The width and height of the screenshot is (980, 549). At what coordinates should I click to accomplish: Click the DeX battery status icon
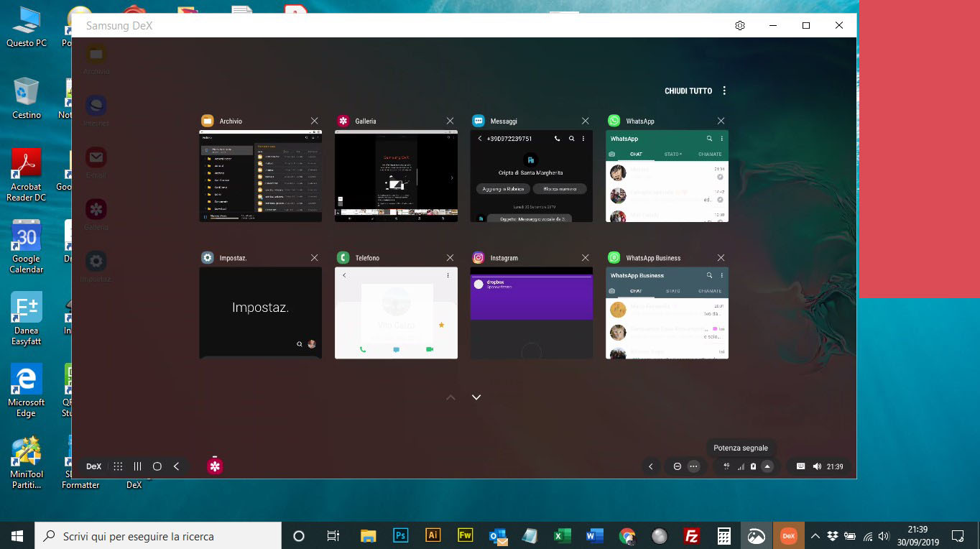753,466
